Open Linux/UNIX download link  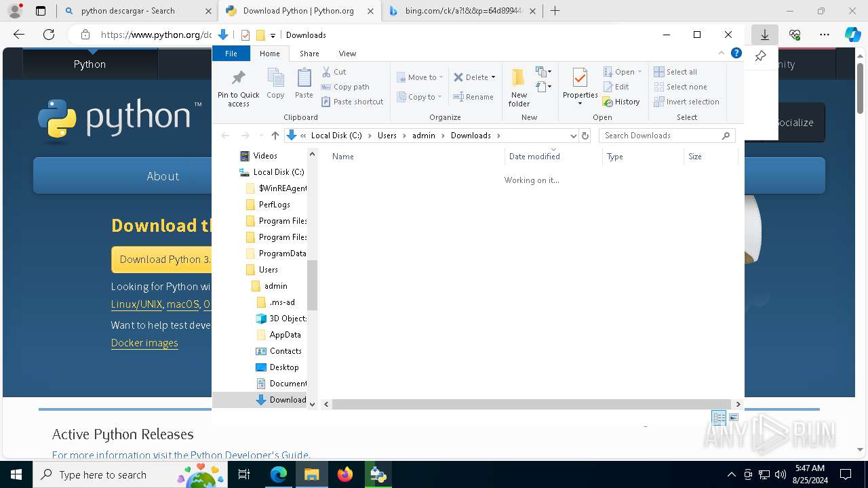137,304
